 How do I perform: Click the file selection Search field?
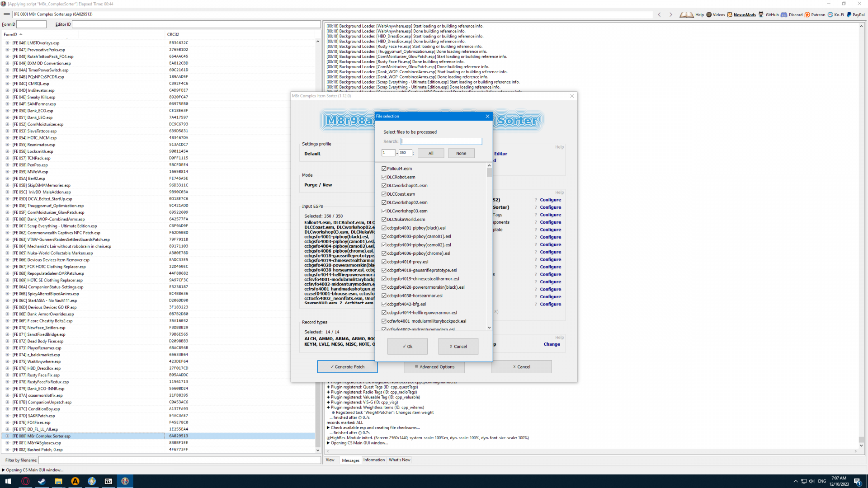click(x=441, y=141)
